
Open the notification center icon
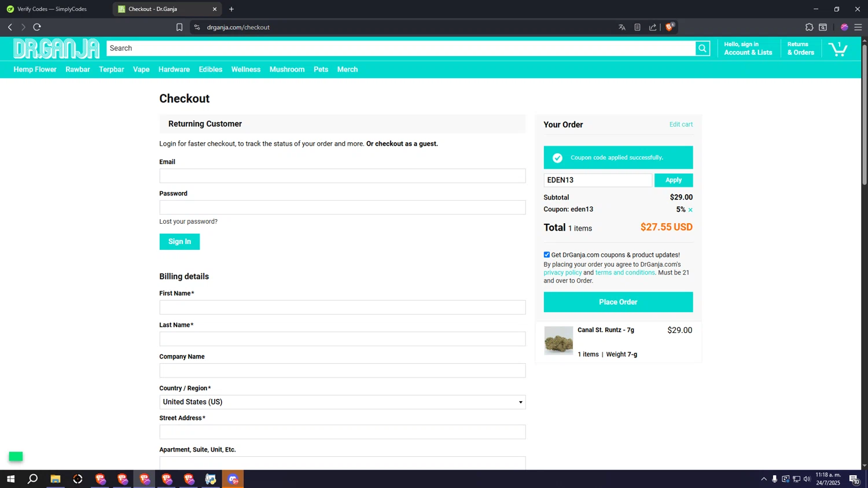point(854,479)
